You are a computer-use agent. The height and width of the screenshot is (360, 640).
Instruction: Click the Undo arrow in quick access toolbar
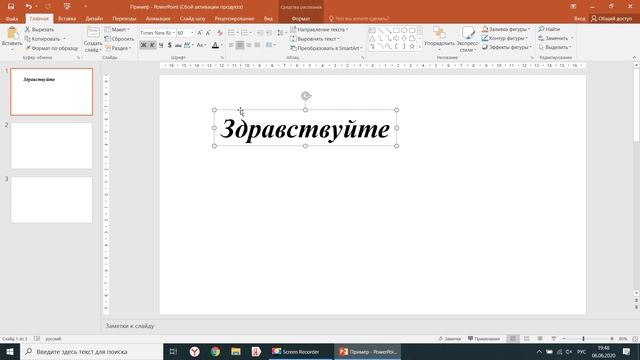tap(29, 7)
